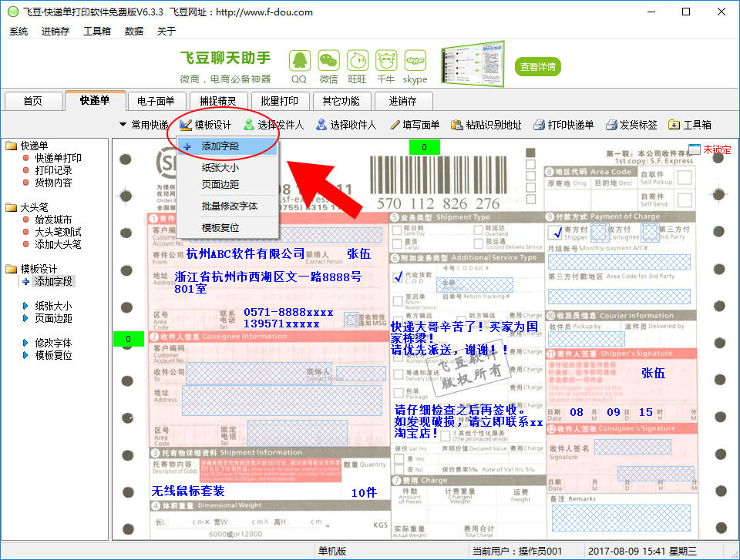The image size is (740, 560).
Task: Click the 发货标签 toolbar button
Action: pyautogui.click(x=631, y=125)
